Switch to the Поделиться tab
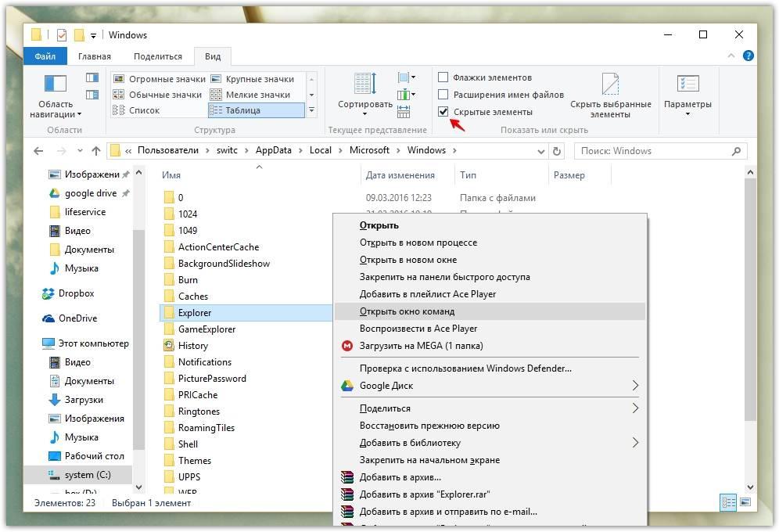The image size is (779, 532). click(158, 56)
